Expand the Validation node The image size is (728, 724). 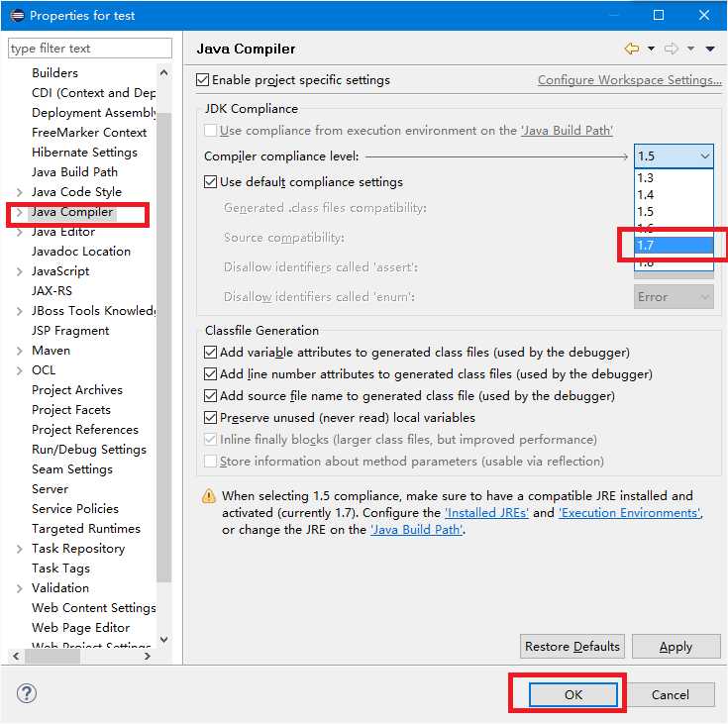click(19, 588)
